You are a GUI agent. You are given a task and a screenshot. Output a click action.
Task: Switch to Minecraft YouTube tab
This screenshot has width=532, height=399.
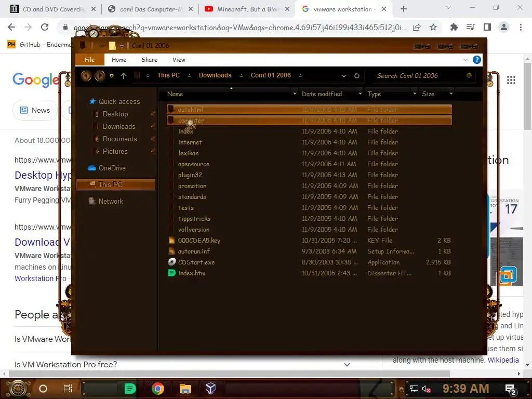pyautogui.click(x=248, y=9)
